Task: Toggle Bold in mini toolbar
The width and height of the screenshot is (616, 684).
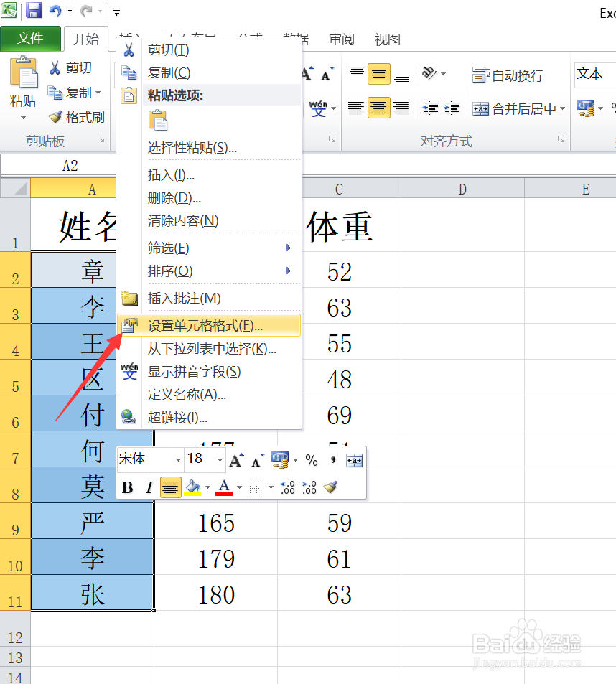Action: pos(127,487)
